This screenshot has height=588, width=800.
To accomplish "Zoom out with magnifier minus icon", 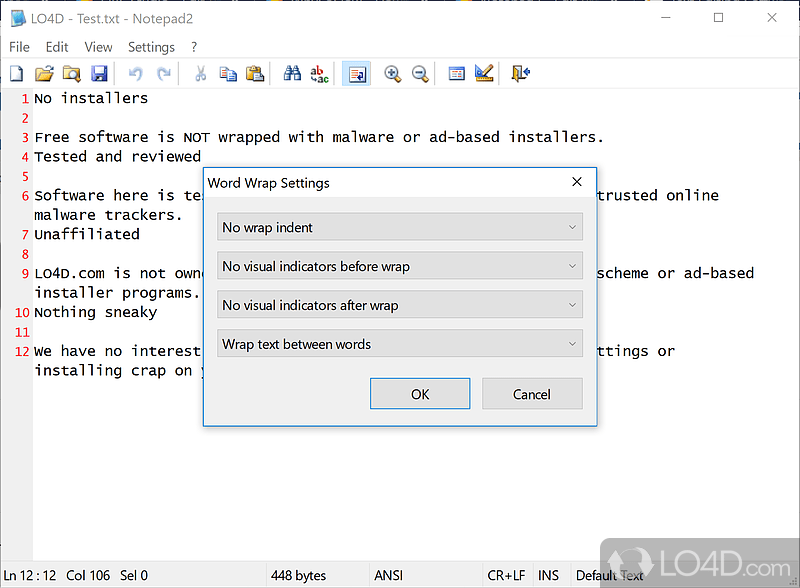I will (x=420, y=74).
